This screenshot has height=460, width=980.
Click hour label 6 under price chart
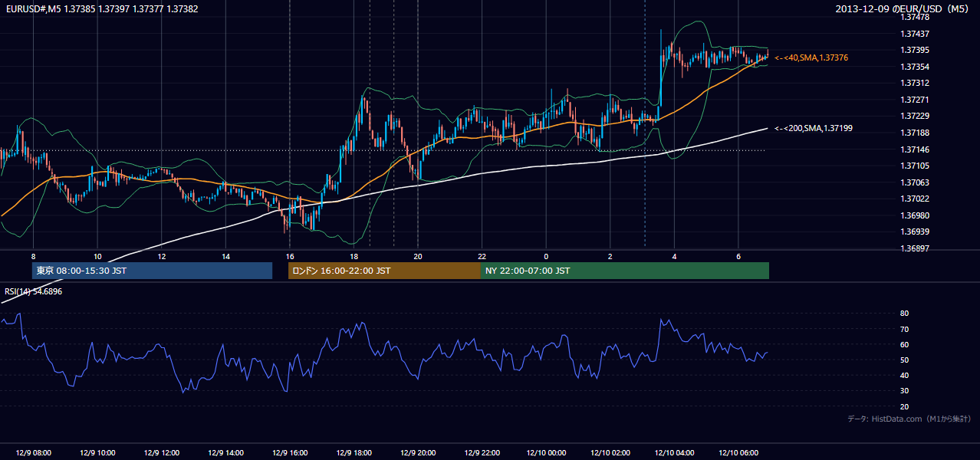click(738, 256)
